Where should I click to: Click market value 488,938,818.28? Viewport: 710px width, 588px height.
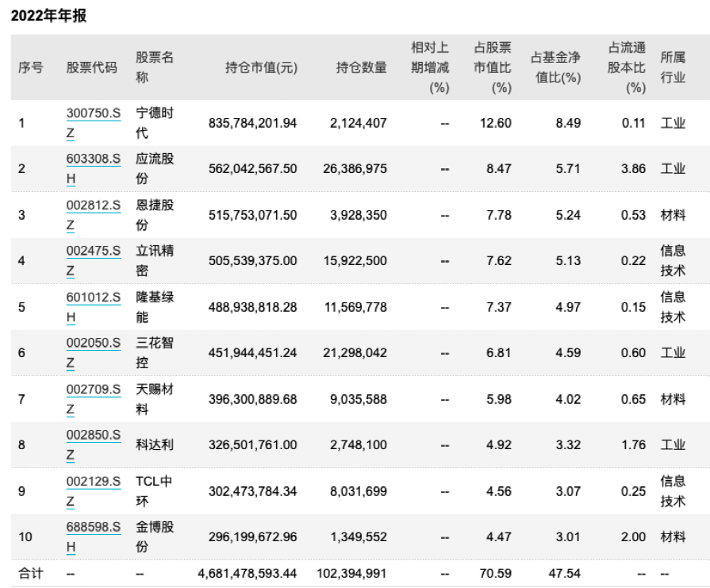point(253,308)
